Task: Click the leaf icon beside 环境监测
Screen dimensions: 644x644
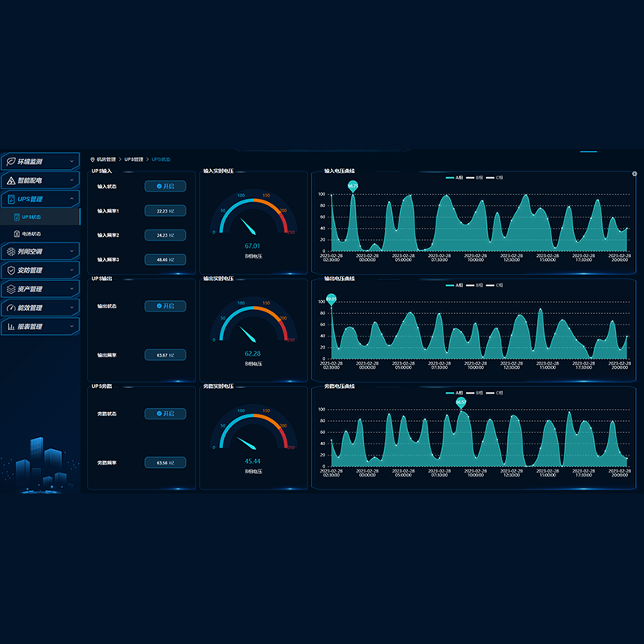Action: coord(10,162)
